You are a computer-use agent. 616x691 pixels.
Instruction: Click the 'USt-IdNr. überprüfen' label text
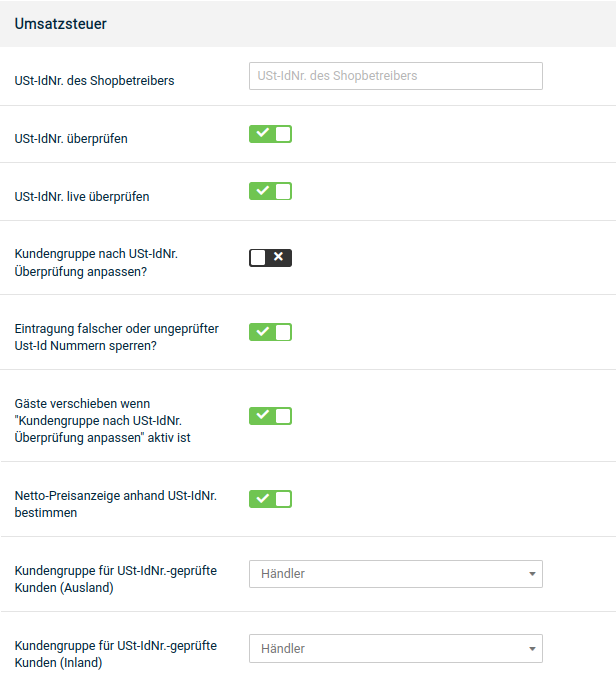click(x=71, y=138)
